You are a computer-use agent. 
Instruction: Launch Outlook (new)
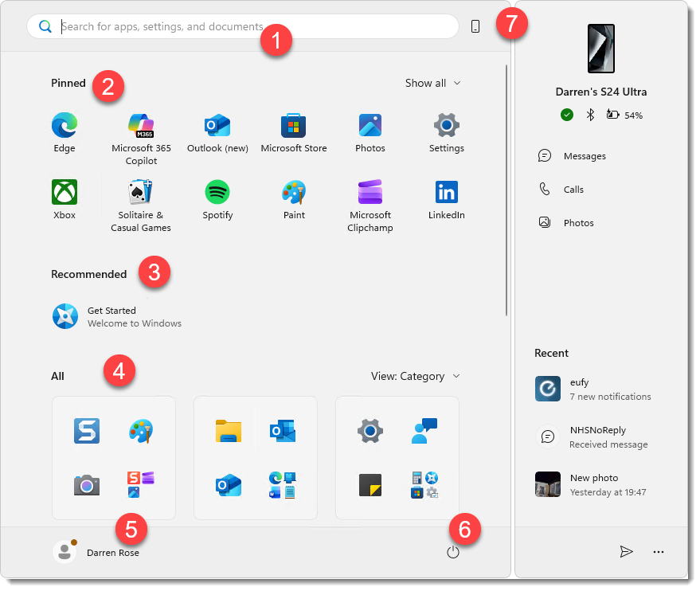[x=217, y=126]
